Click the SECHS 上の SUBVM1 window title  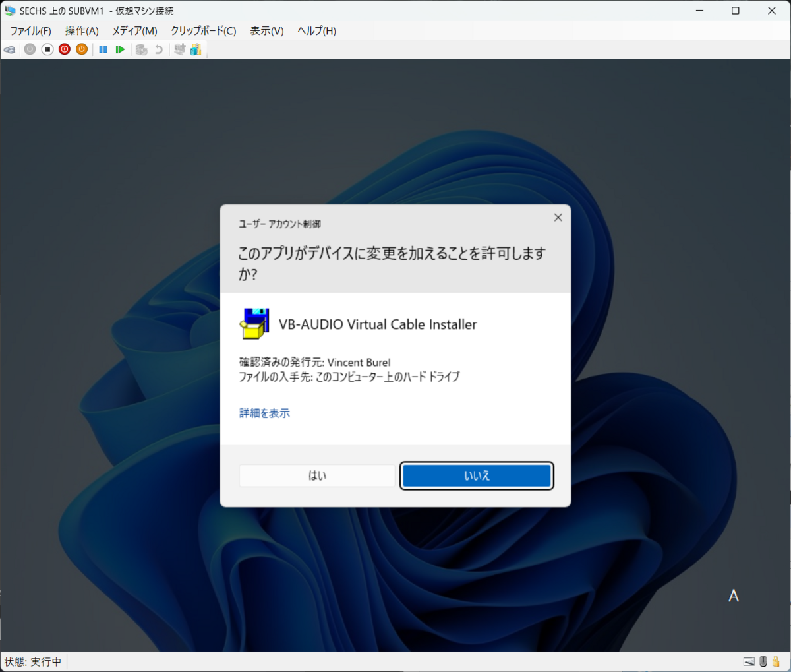click(97, 11)
